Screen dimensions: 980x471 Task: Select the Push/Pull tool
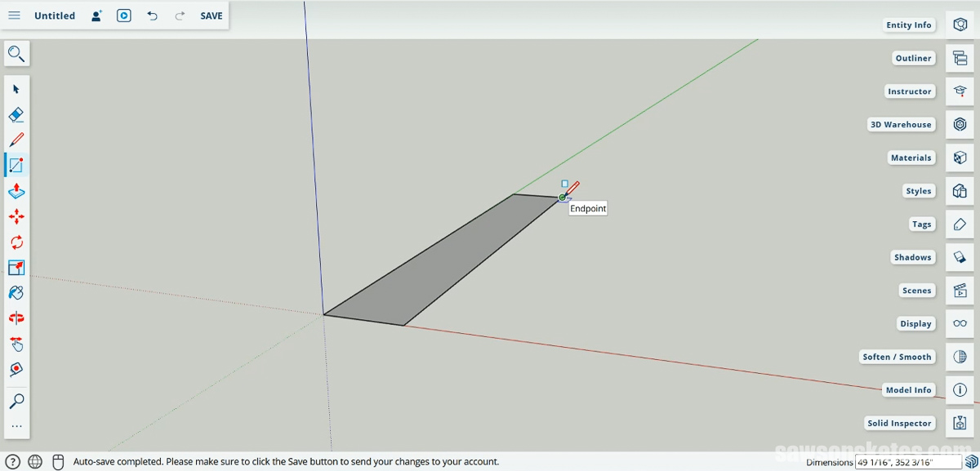[16, 191]
